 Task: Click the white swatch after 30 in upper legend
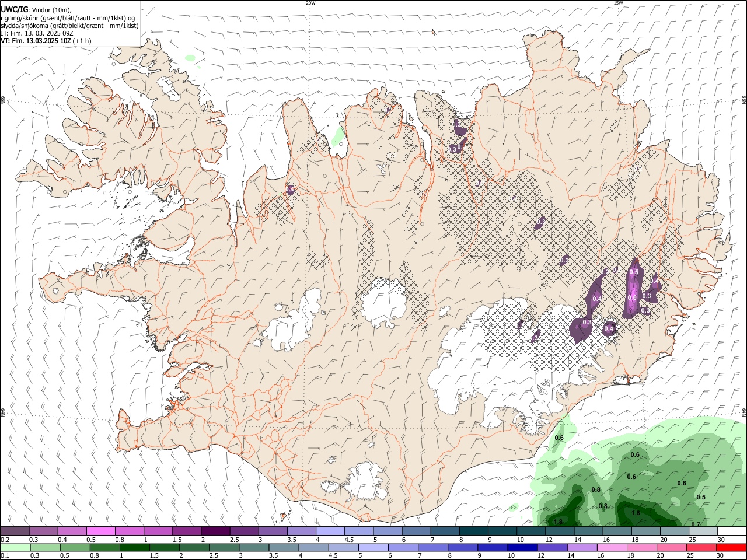pyautogui.click(x=732, y=531)
